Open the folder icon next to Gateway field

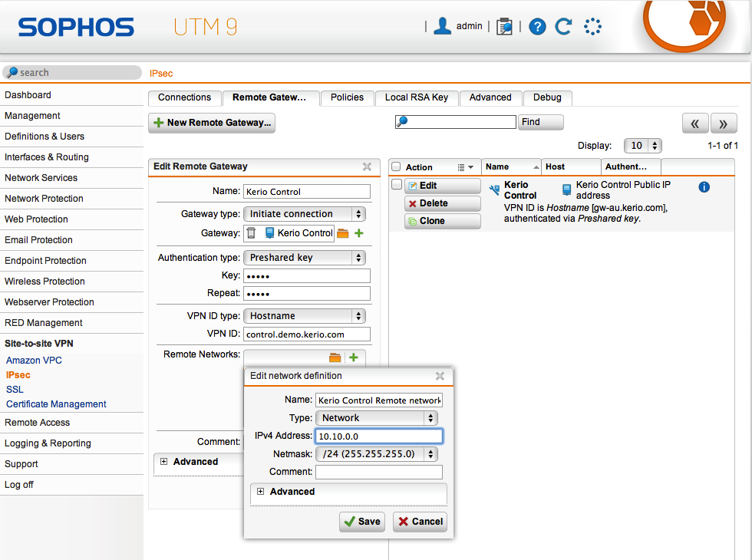(342, 233)
